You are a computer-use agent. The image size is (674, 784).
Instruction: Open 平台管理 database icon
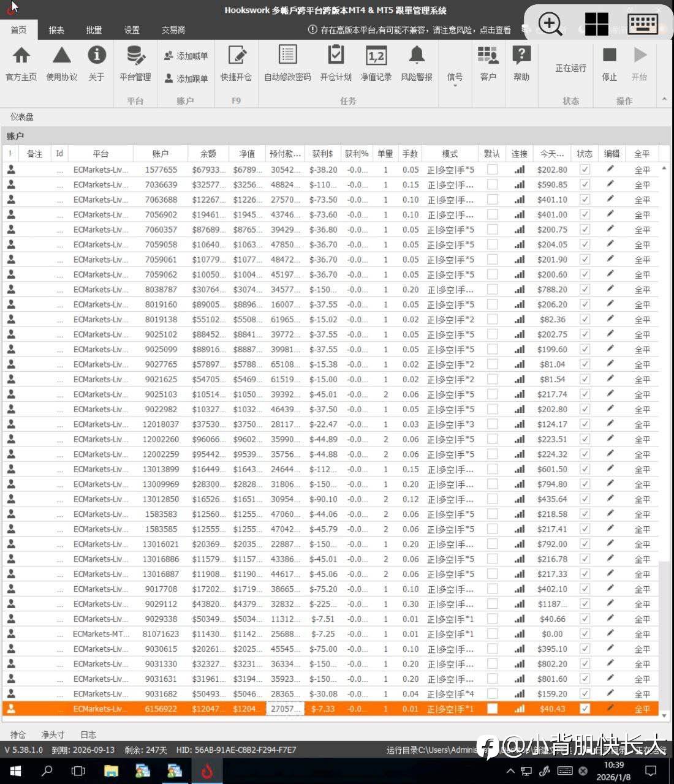(135, 64)
